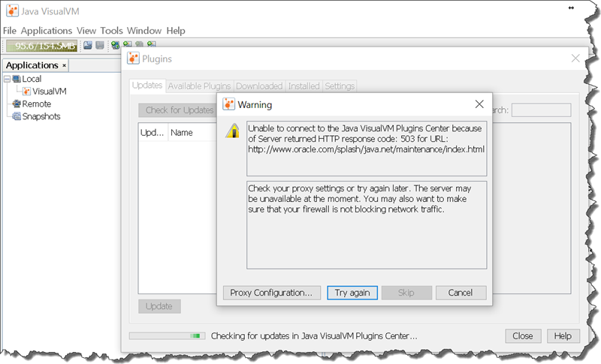This screenshot has width=601, height=364.
Task: Switch to the Available Plugins tab
Action: pos(199,86)
